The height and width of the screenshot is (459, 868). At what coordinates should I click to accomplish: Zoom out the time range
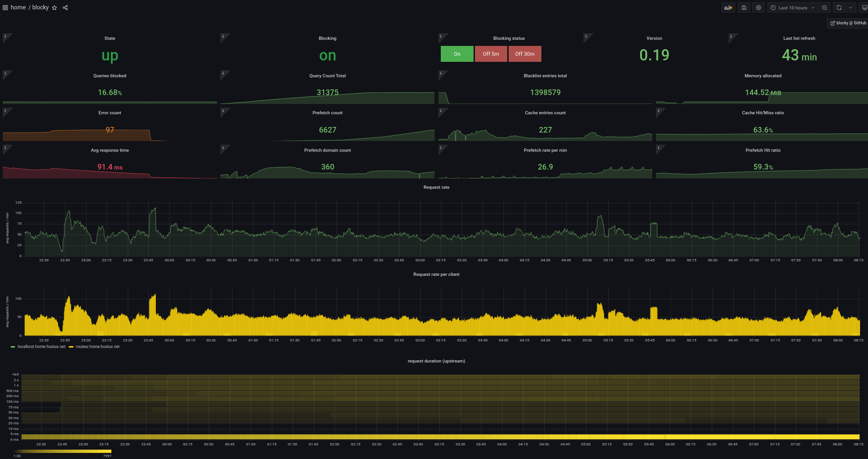824,7
